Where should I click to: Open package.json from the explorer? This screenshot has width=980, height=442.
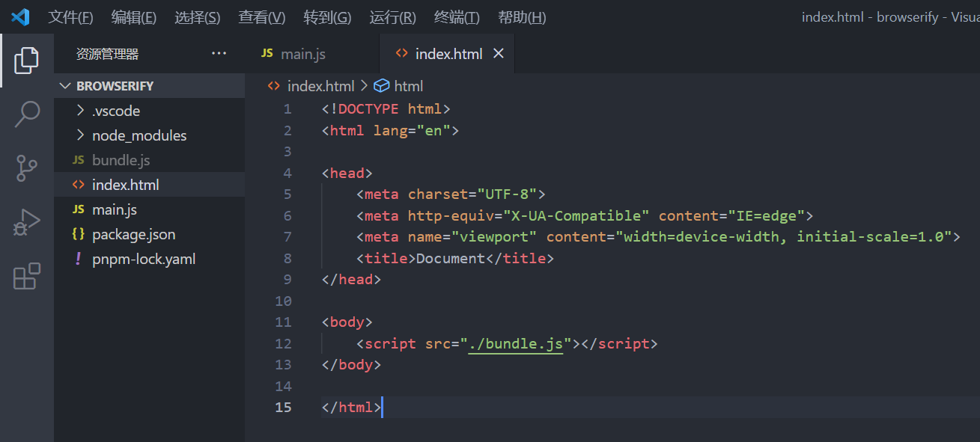pyautogui.click(x=133, y=234)
